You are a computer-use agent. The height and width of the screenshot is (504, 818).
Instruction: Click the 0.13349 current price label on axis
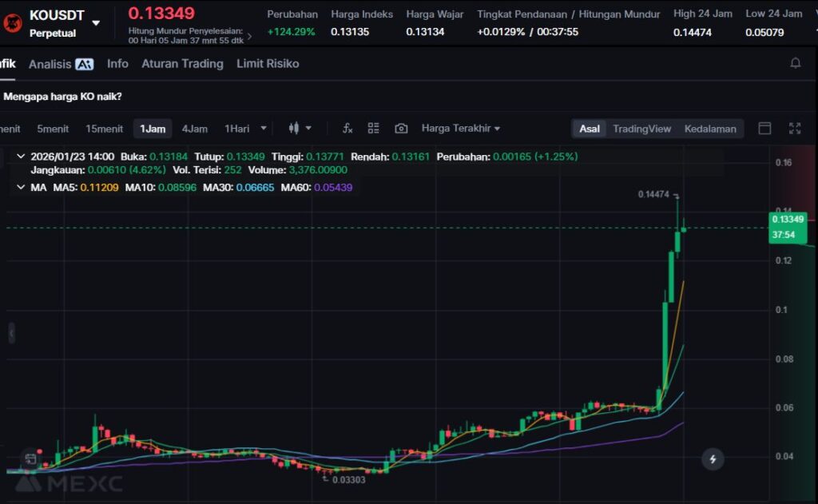(x=788, y=219)
